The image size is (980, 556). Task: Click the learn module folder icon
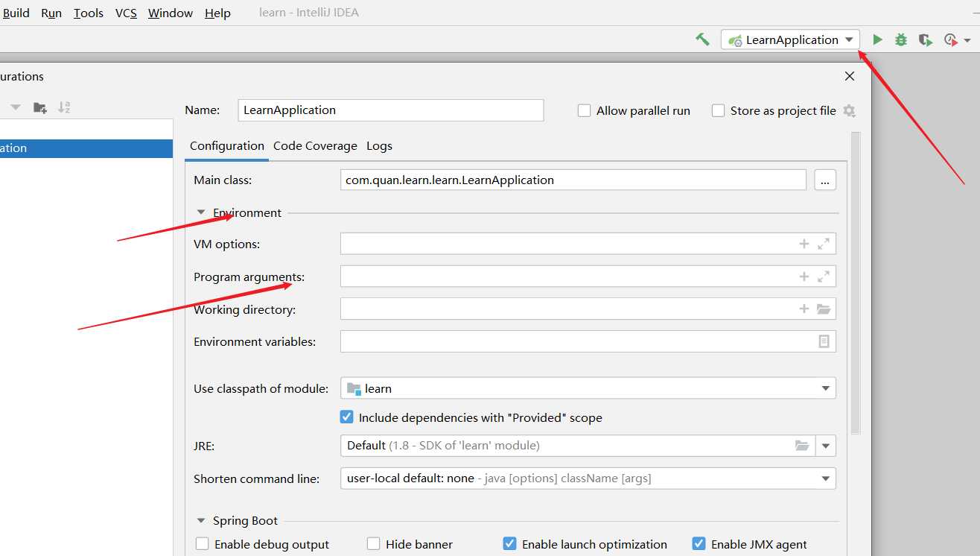[x=354, y=388]
